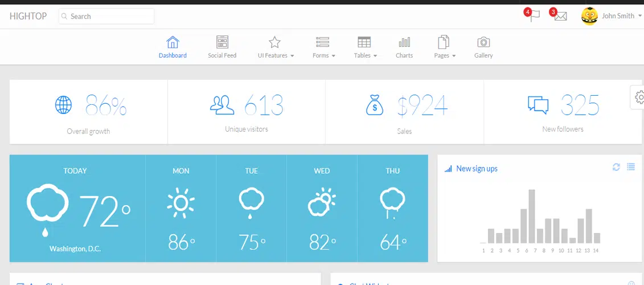Click the money bag Sales icon
This screenshot has width=644, height=285.
pyautogui.click(x=375, y=105)
